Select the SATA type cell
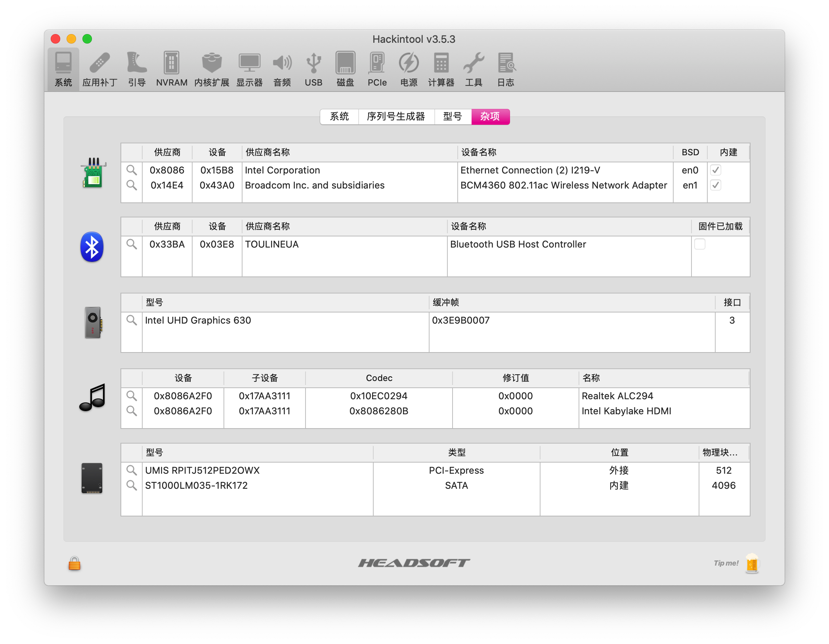 (x=457, y=485)
